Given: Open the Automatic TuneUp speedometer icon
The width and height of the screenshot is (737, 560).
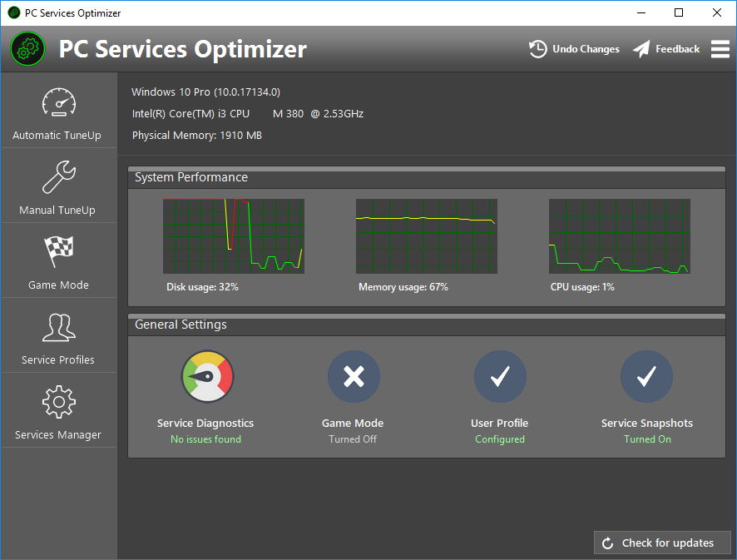Looking at the screenshot, I should coord(59,102).
